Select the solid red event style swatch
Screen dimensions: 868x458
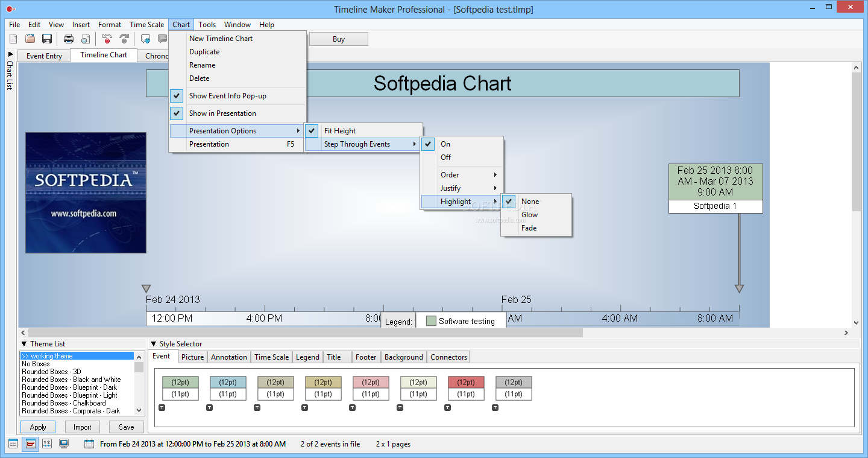[x=466, y=388]
